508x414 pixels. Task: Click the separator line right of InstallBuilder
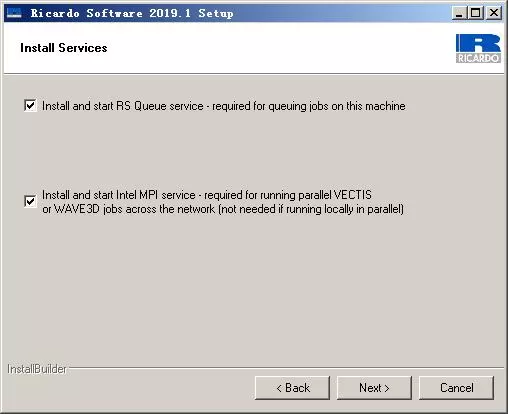click(286, 368)
